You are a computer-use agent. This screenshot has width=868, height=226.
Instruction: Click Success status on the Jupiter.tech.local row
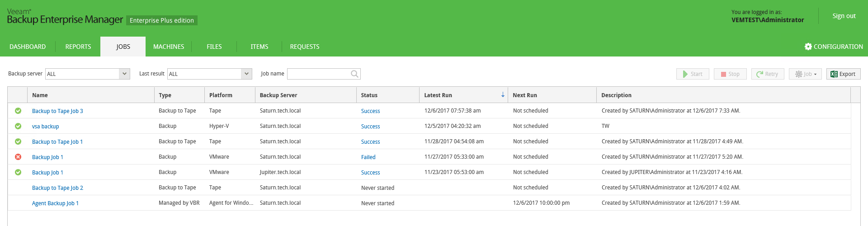370,173
